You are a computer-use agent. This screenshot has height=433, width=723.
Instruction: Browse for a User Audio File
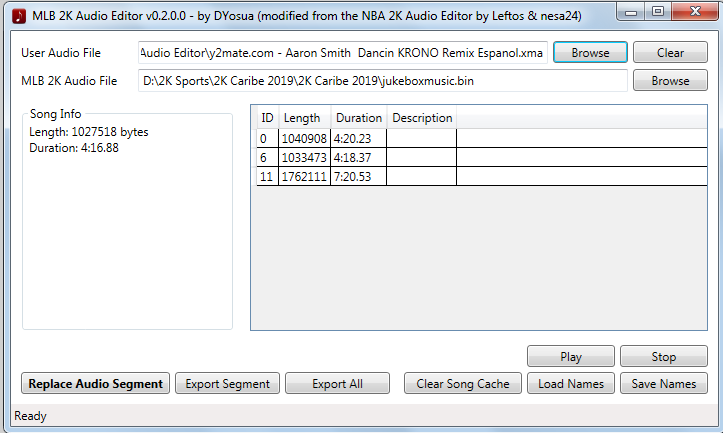coord(590,53)
